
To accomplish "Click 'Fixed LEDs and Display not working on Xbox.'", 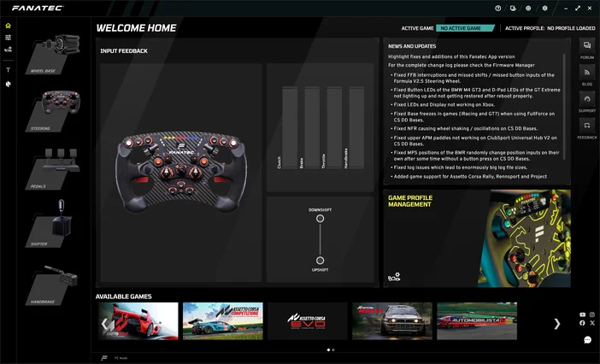I will 444,105.
